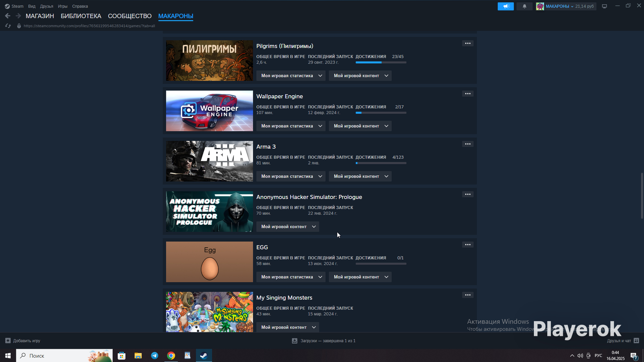Expand Мой игровой контент for Wallpaper Engine
The image size is (644, 362).
[360, 126]
